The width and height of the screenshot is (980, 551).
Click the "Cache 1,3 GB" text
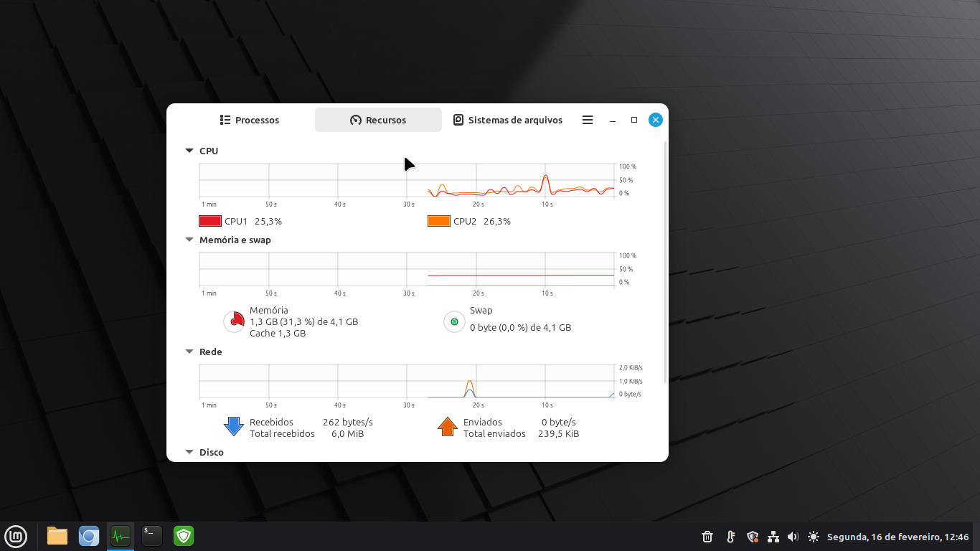click(x=278, y=333)
